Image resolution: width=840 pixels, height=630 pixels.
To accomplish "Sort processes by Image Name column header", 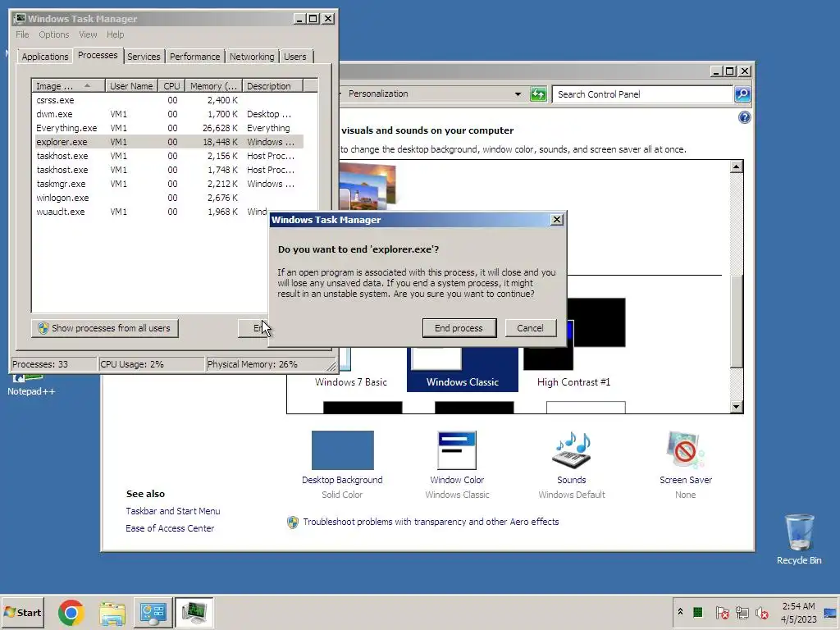I will (67, 85).
